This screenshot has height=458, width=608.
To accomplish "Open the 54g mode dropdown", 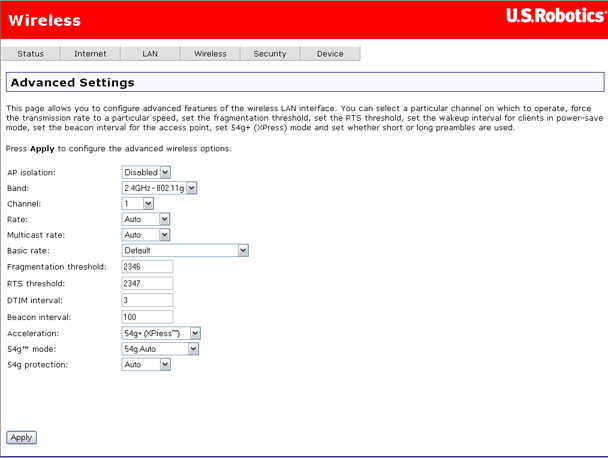I will [x=160, y=349].
